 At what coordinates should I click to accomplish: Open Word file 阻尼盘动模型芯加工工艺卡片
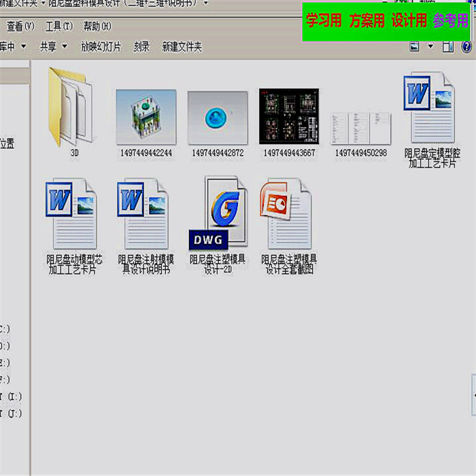[71, 214]
